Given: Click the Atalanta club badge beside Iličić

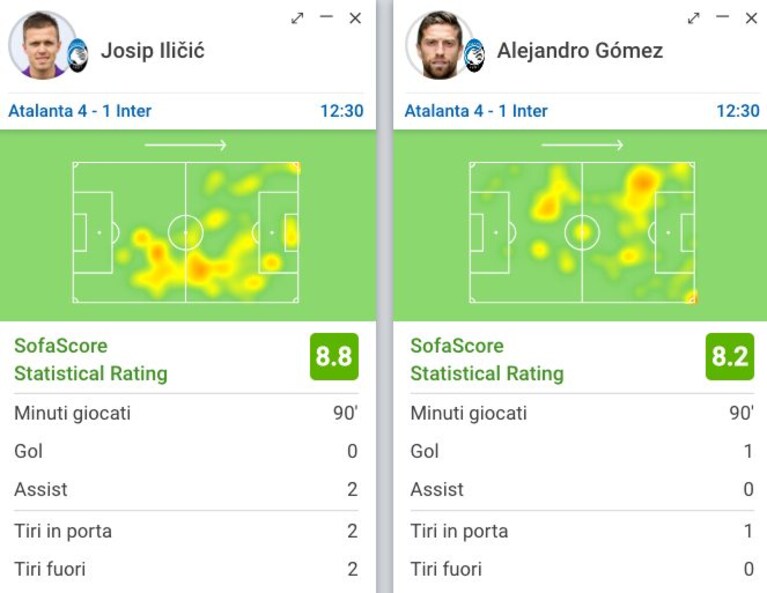Looking at the screenshot, I should coord(77,55).
